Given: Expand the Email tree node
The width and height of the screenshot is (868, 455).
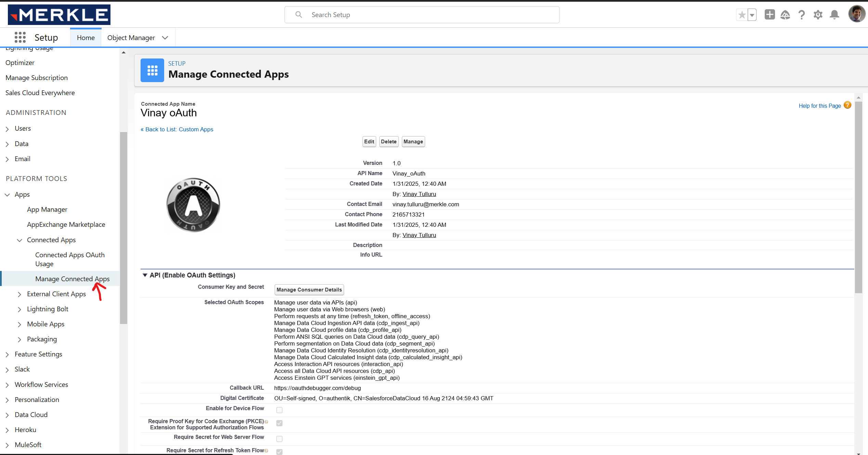Looking at the screenshot, I should click(x=7, y=159).
